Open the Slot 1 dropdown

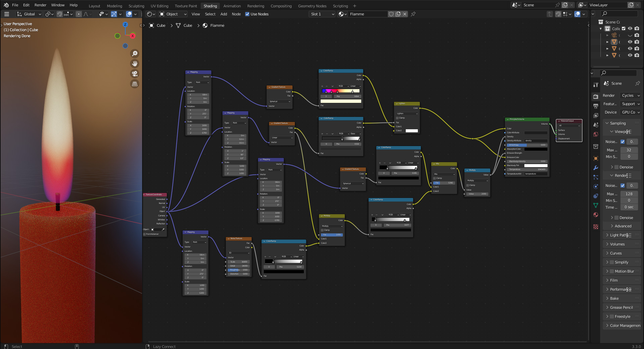[x=322, y=14]
